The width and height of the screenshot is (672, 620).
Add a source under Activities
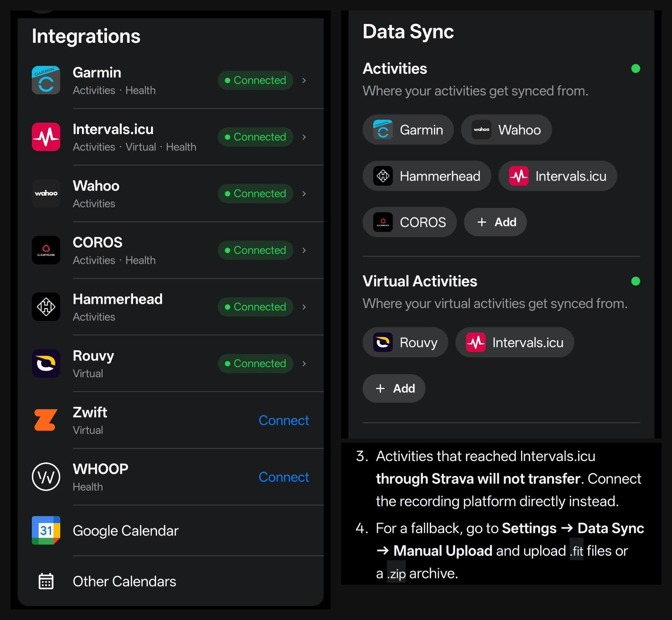point(495,222)
